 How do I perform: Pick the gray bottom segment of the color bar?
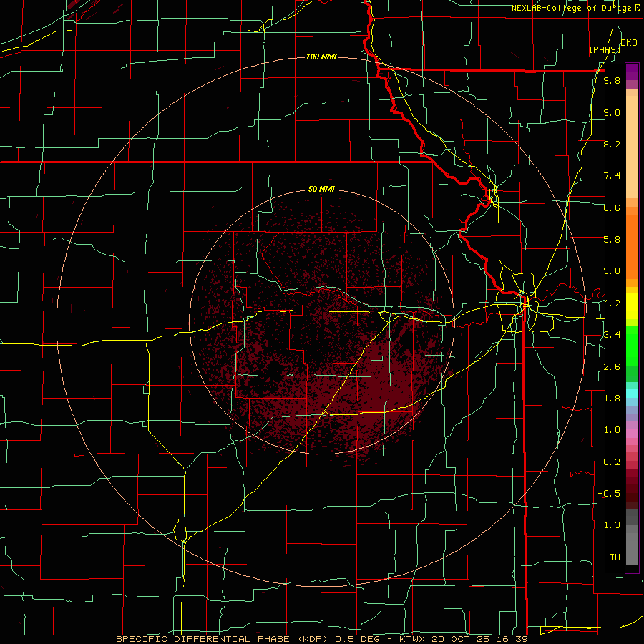click(632, 546)
